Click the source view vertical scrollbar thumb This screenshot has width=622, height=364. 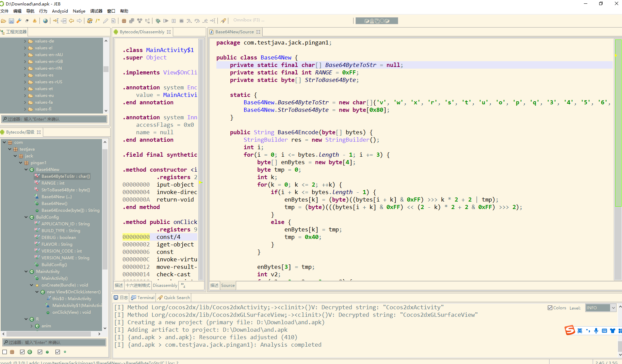click(618, 123)
